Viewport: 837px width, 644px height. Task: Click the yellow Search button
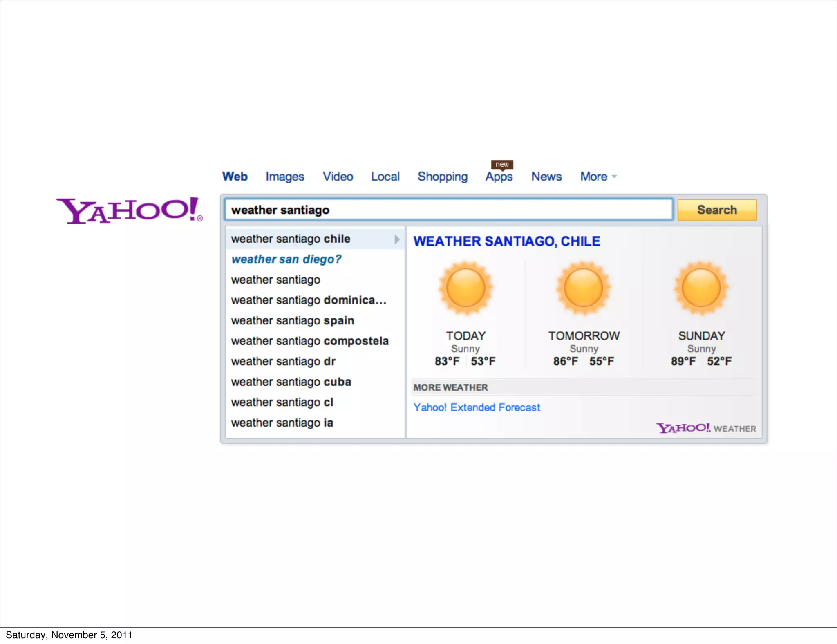717,210
